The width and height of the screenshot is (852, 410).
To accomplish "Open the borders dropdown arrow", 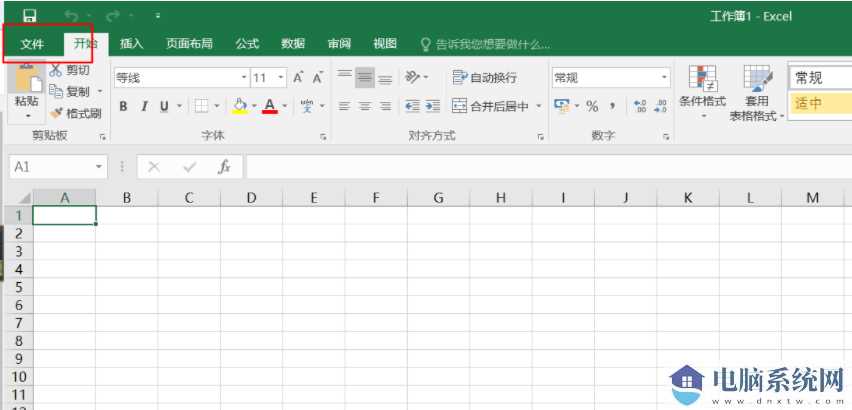I will [x=217, y=106].
